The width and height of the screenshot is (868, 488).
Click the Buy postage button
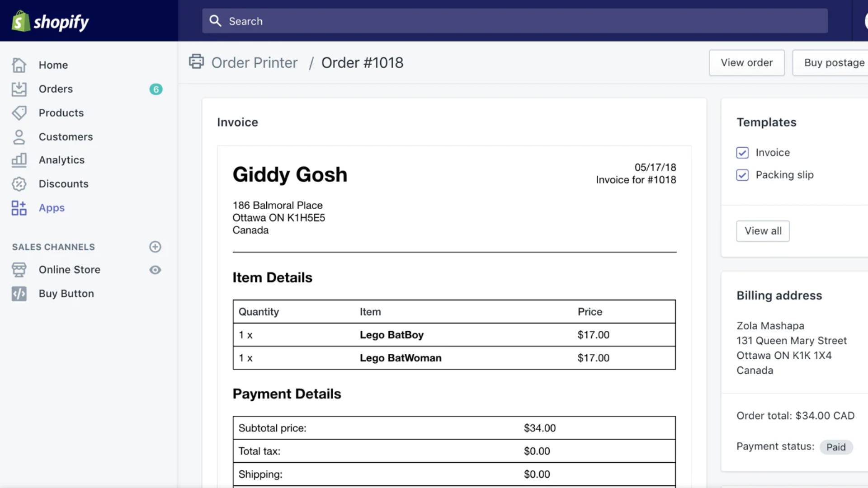tap(831, 63)
